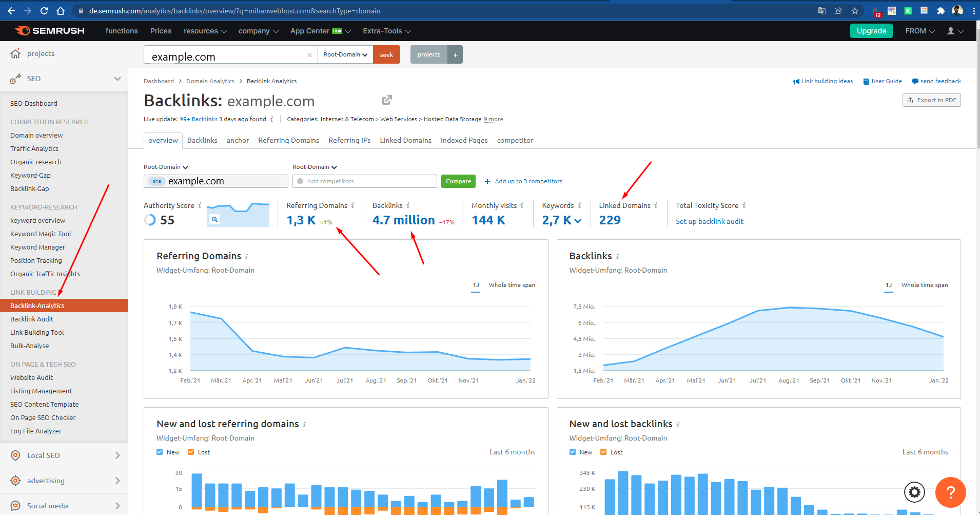Uncheck New in backlinks chart
This screenshot has height=515, width=980.
(573, 452)
